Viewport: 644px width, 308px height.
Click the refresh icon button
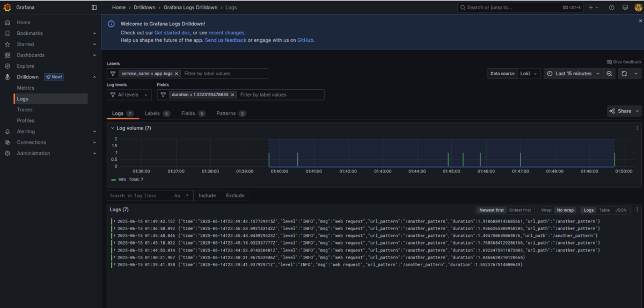624,74
